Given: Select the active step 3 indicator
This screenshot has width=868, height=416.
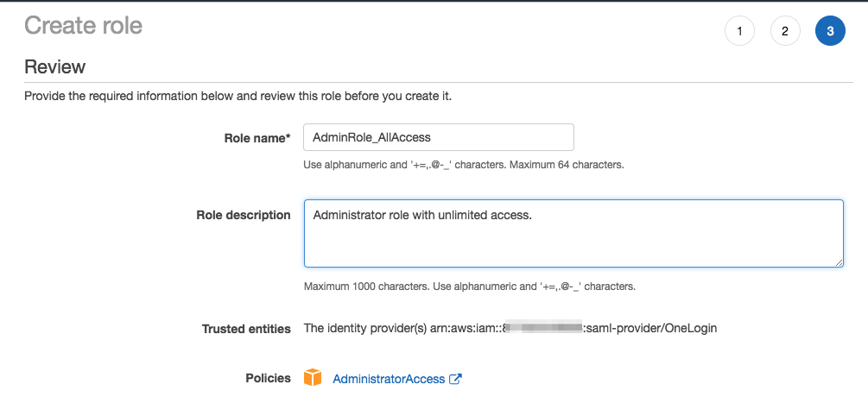Looking at the screenshot, I should (830, 31).
